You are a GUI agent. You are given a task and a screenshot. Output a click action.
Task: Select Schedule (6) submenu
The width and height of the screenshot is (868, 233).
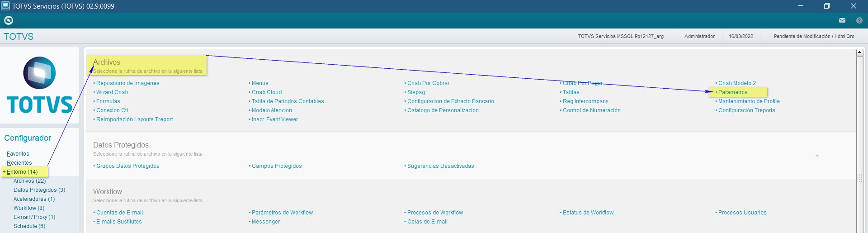[29, 226]
